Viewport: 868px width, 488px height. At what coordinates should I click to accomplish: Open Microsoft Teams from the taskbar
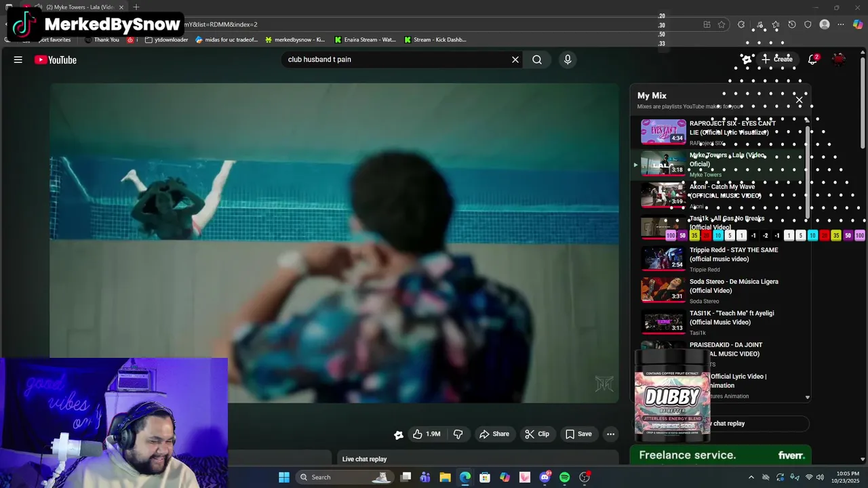coord(425,477)
